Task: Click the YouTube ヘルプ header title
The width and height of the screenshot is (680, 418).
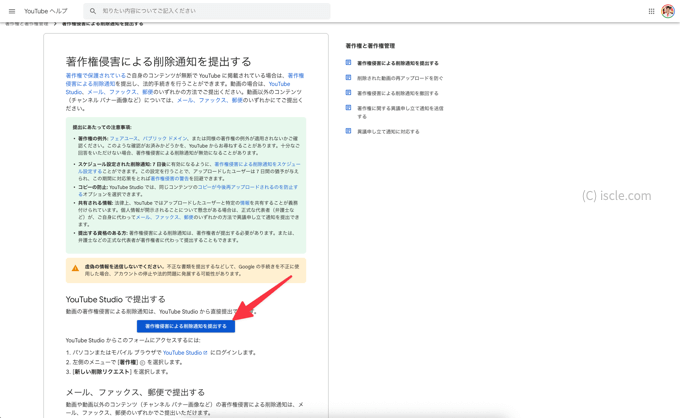Action: pyautogui.click(x=46, y=11)
